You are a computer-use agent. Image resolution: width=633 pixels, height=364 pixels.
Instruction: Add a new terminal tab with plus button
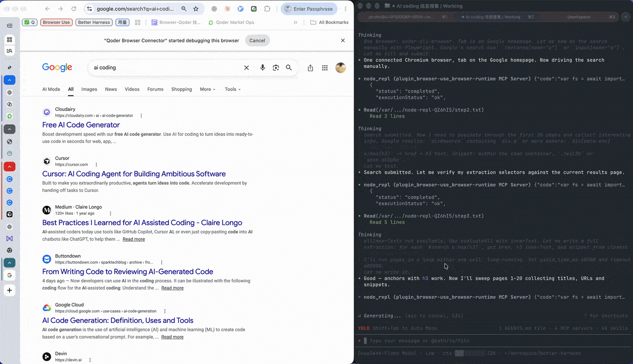coord(626,16)
